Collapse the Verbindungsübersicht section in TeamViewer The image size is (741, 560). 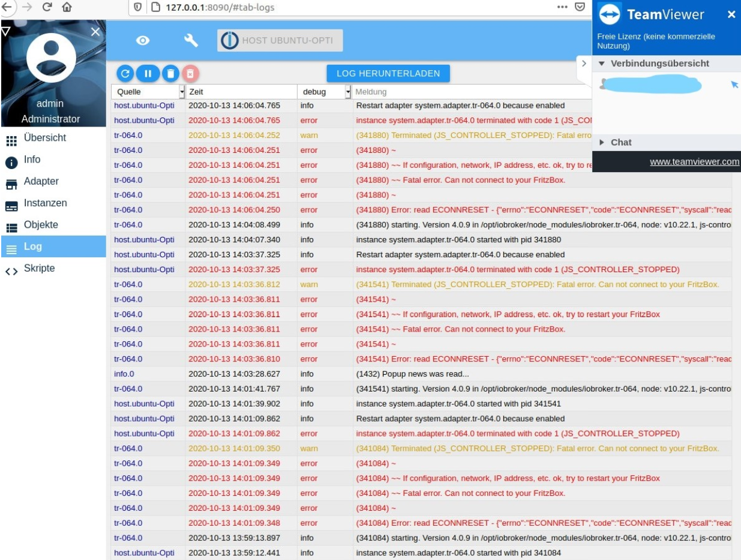click(602, 64)
